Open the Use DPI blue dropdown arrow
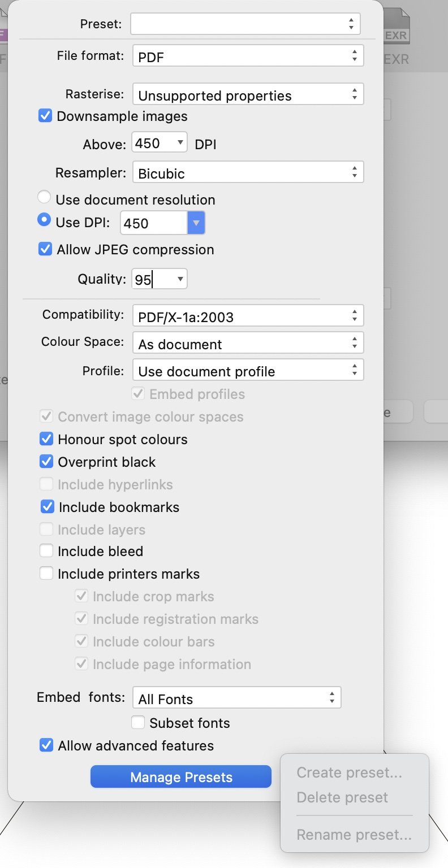 [x=196, y=223]
